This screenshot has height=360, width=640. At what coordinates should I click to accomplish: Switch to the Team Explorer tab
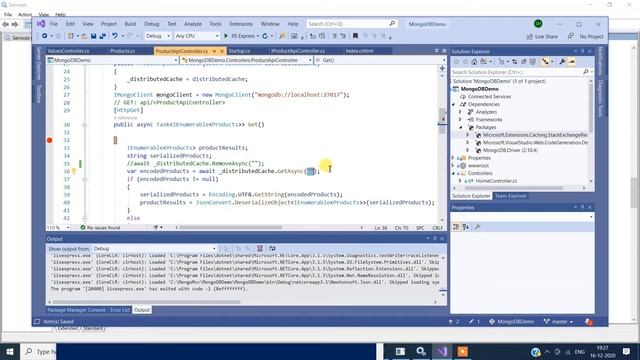(x=510, y=196)
